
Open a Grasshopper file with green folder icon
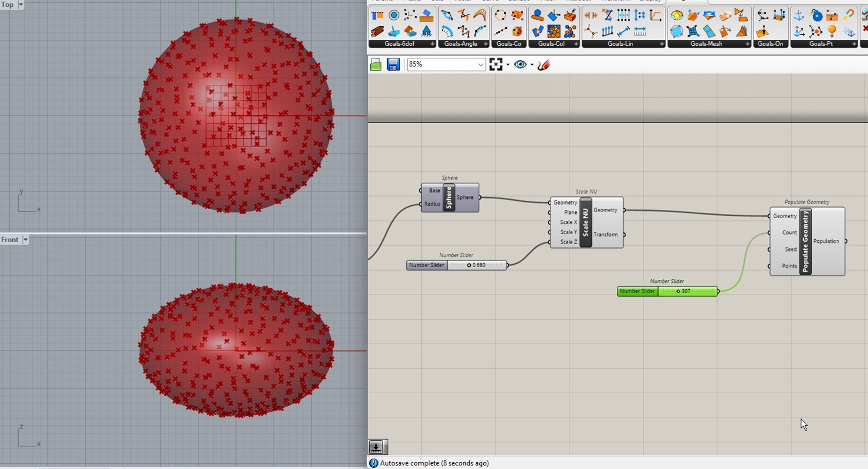pyautogui.click(x=376, y=65)
